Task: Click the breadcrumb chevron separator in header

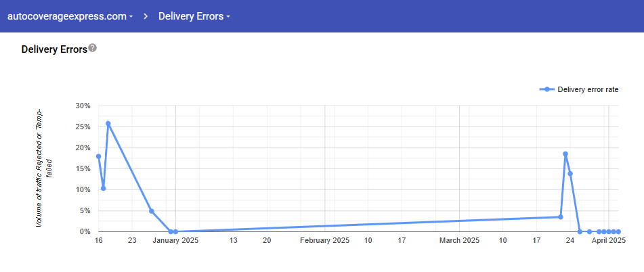Action: tap(146, 16)
